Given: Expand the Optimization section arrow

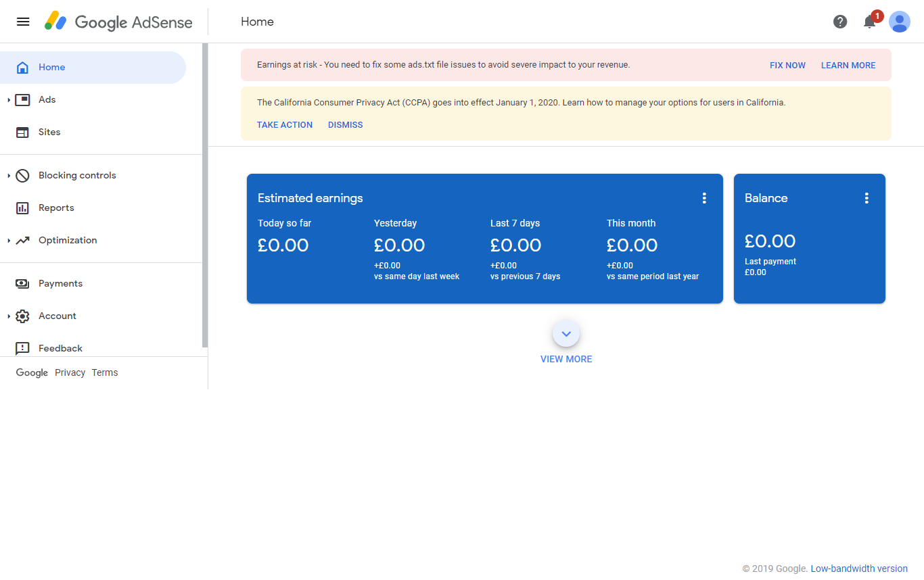Looking at the screenshot, I should click(9, 241).
